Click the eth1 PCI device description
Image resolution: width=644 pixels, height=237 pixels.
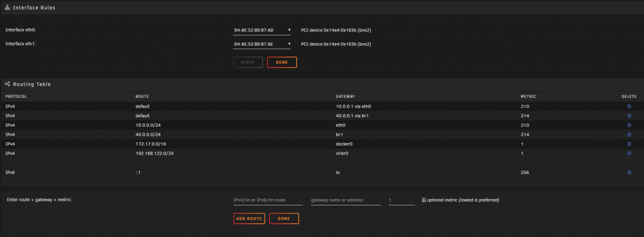pyautogui.click(x=336, y=44)
